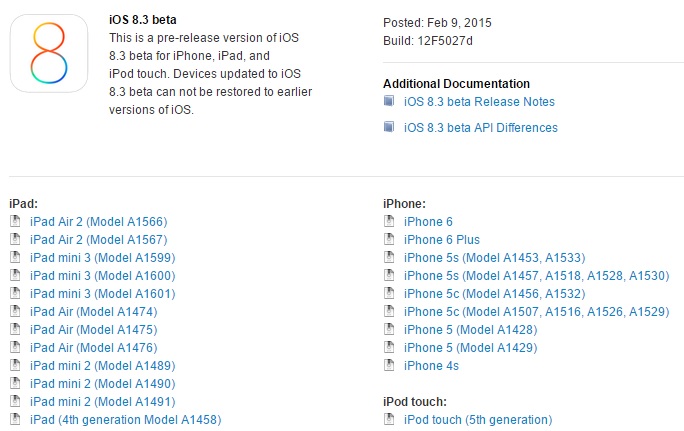Select iPhone 5s (Model A1453, A1533) link
This screenshot has height=431, width=684.
494,257
